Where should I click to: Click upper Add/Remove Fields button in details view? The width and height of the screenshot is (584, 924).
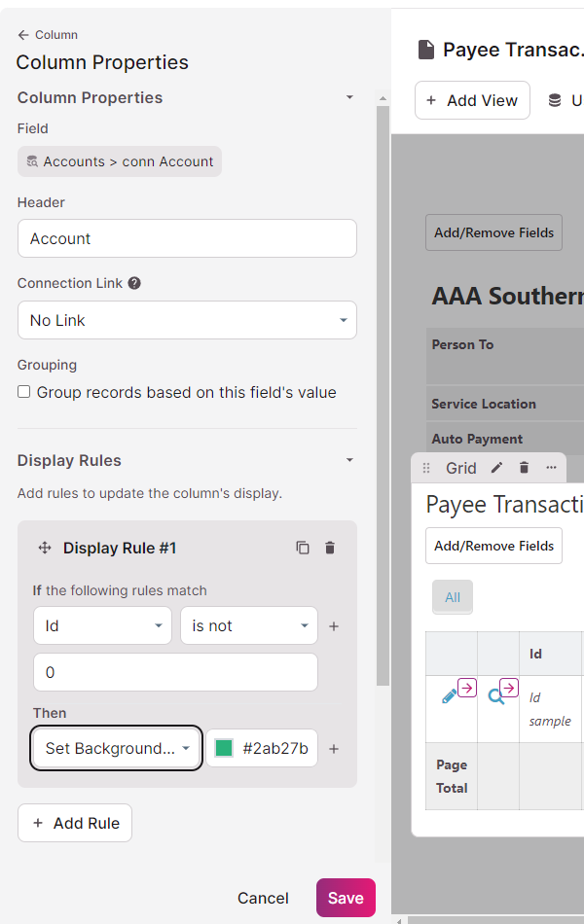(493, 232)
